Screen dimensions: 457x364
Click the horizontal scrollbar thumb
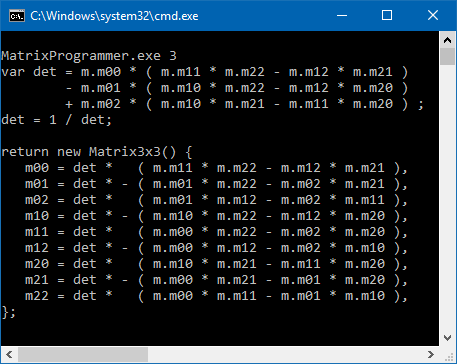[x=83, y=354]
